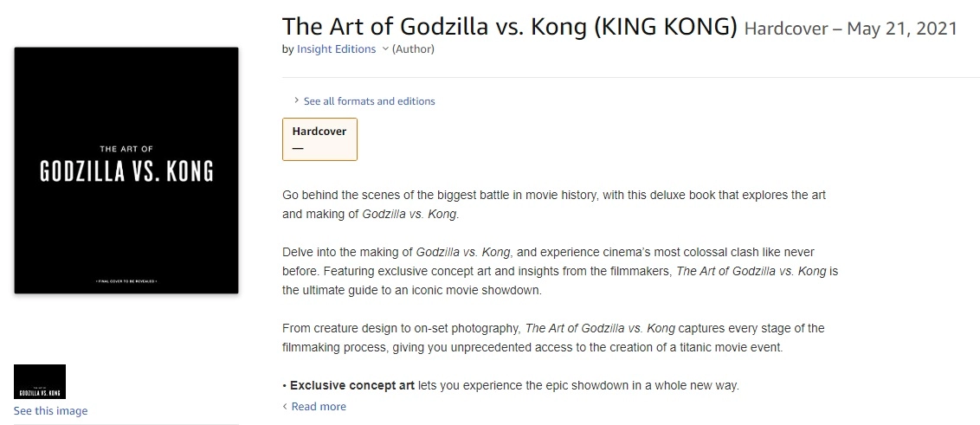Click 'Final cover to be revealed' caption
Viewport: 980px width, 425px height.
tap(127, 282)
